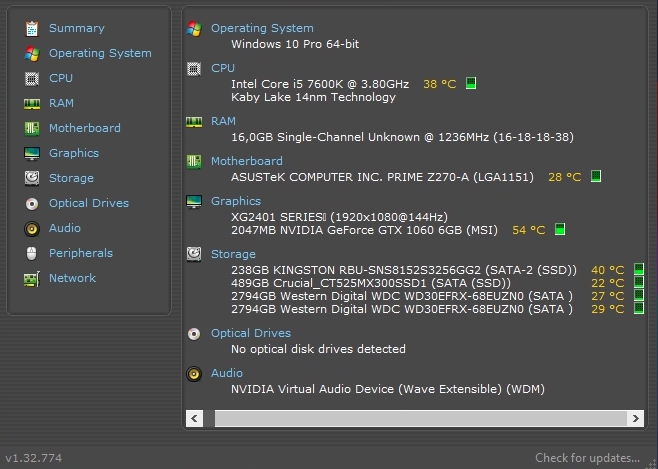Click the Summary clipboard icon in sidebar
Screen dimensions: 658x469
click(32, 29)
